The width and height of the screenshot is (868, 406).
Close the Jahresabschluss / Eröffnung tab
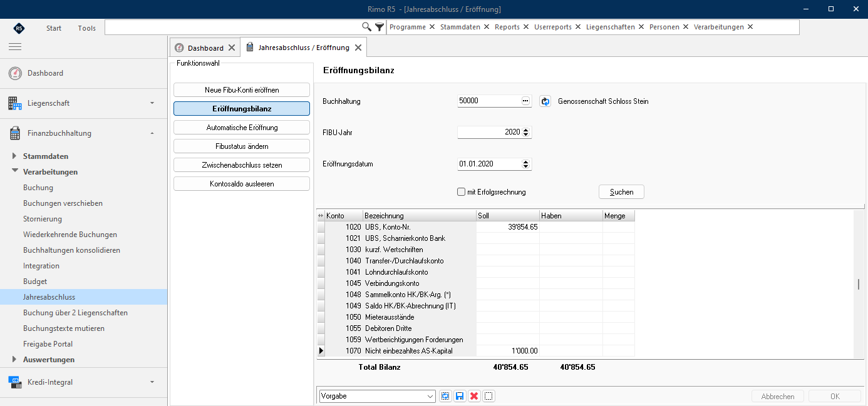tap(358, 48)
